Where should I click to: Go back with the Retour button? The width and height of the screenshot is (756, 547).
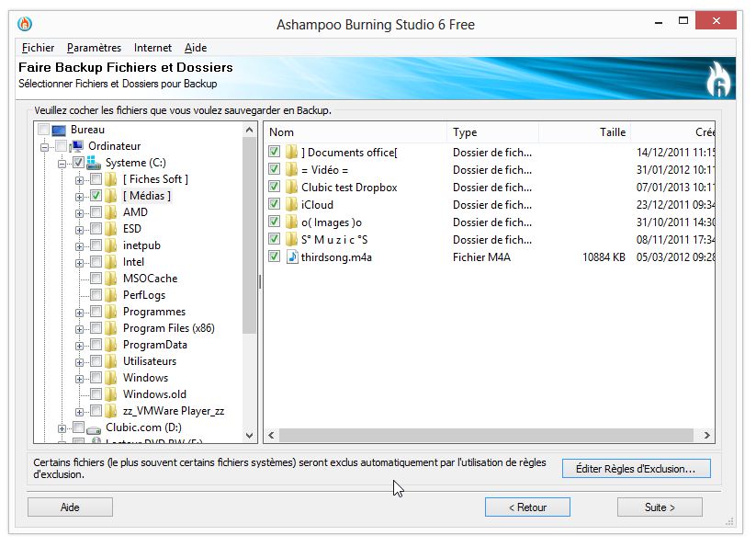[527, 507]
